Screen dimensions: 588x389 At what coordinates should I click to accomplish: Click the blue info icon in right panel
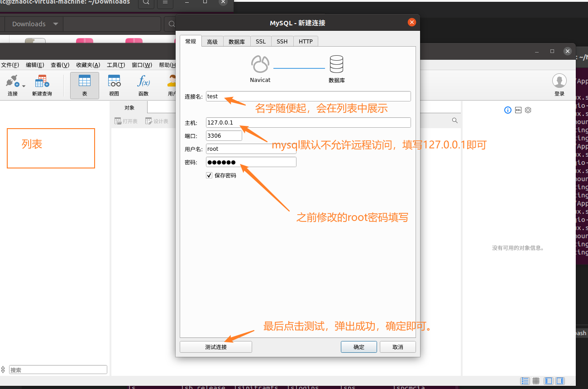(507, 110)
